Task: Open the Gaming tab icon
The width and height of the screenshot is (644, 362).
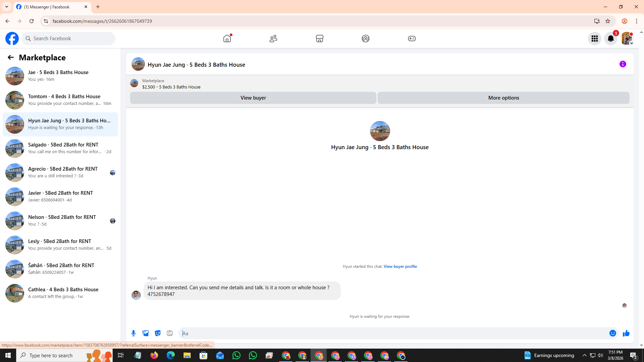Action: (x=412, y=39)
